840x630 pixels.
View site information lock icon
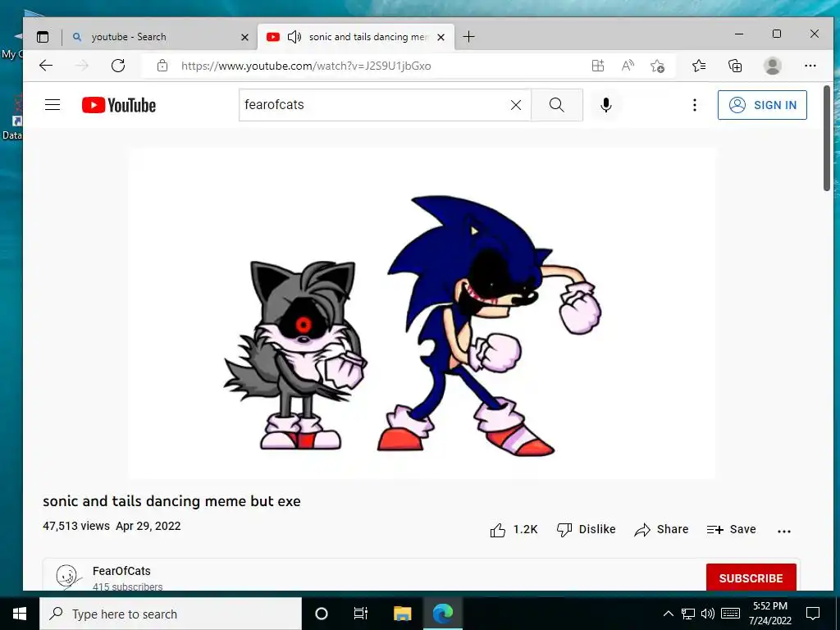pos(162,66)
